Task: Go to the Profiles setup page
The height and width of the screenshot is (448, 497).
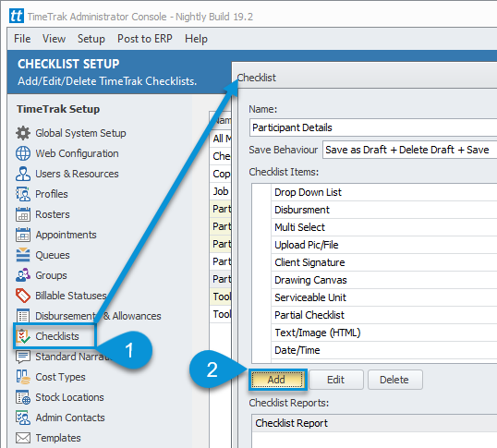Action: tap(52, 194)
